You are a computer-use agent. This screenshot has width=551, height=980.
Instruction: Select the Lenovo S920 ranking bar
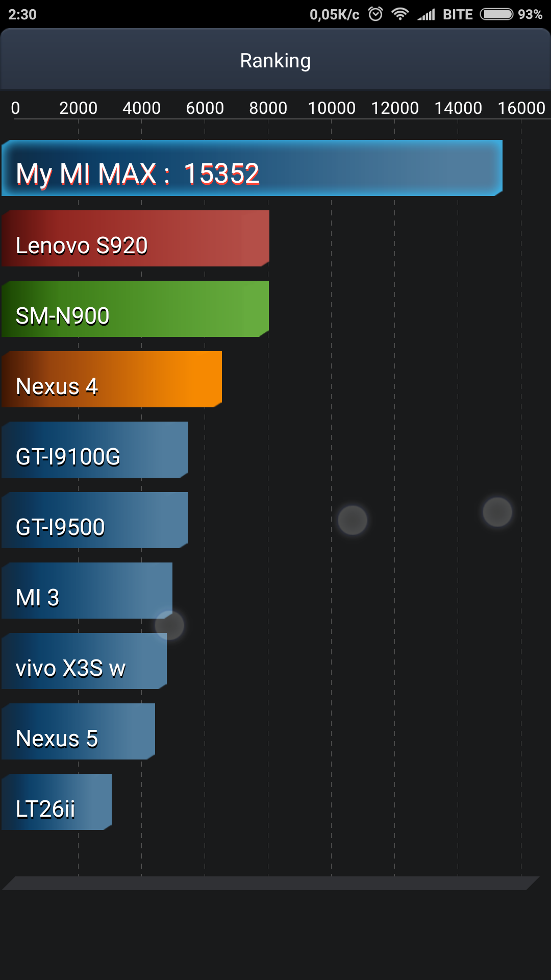(135, 238)
